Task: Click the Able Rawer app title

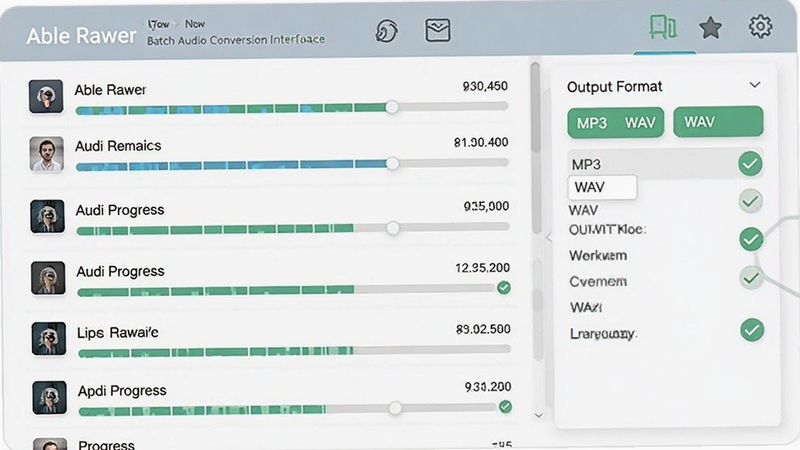Action: pos(81,36)
